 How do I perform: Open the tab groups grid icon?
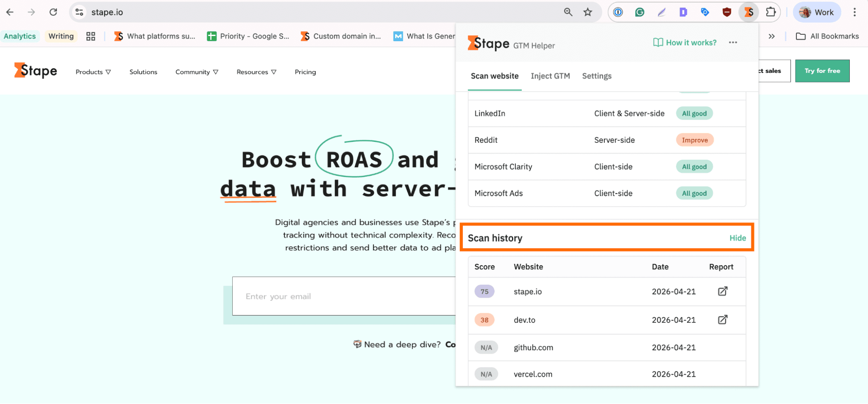click(x=90, y=36)
